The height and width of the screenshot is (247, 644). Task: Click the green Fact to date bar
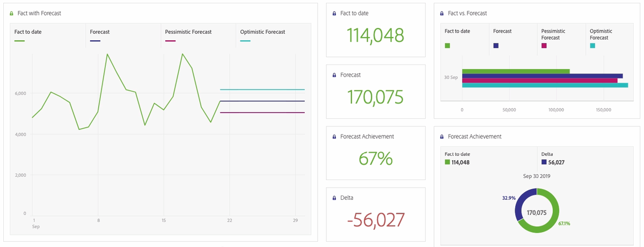coord(516,71)
